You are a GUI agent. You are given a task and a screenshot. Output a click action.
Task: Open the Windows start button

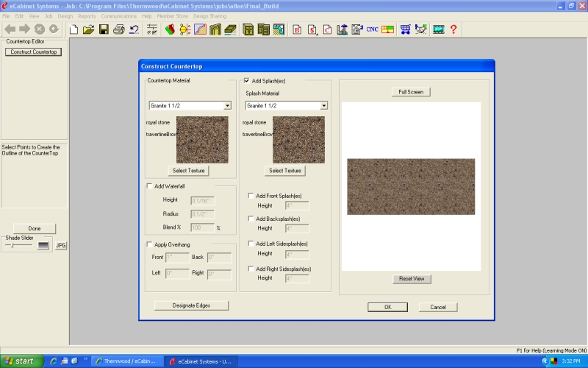21,361
